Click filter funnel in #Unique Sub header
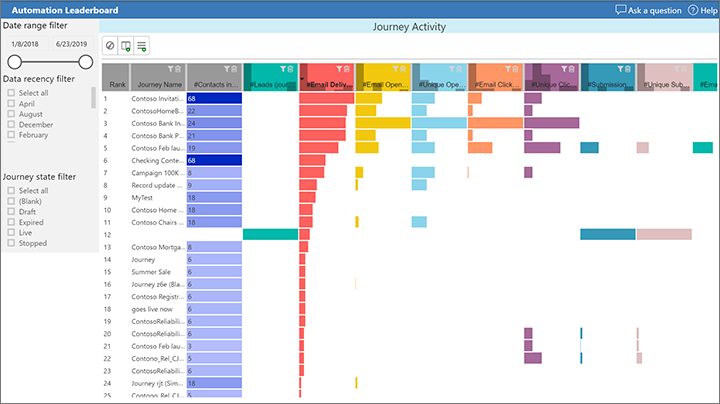The height and width of the screenshot is (404, 720). click(676, 69)
